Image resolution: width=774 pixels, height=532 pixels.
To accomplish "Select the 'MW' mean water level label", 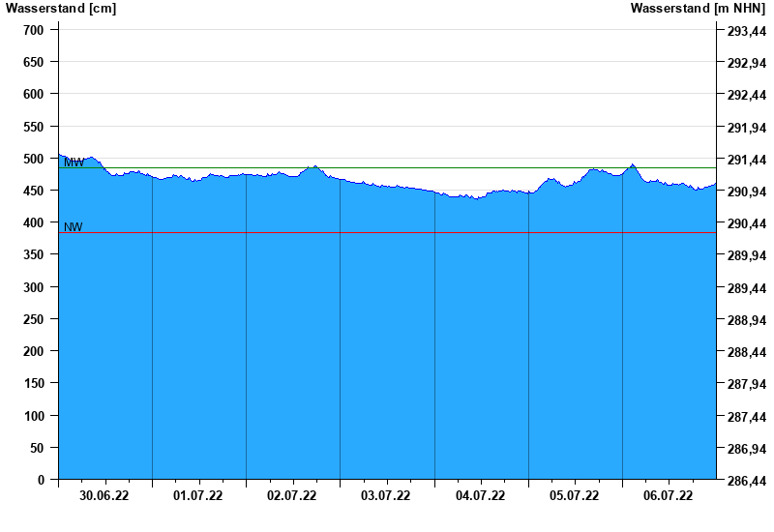I will tap(74, 163).
